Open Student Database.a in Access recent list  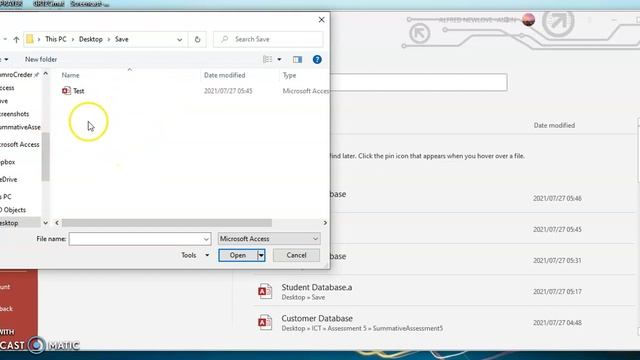click(x=317, y=287)
